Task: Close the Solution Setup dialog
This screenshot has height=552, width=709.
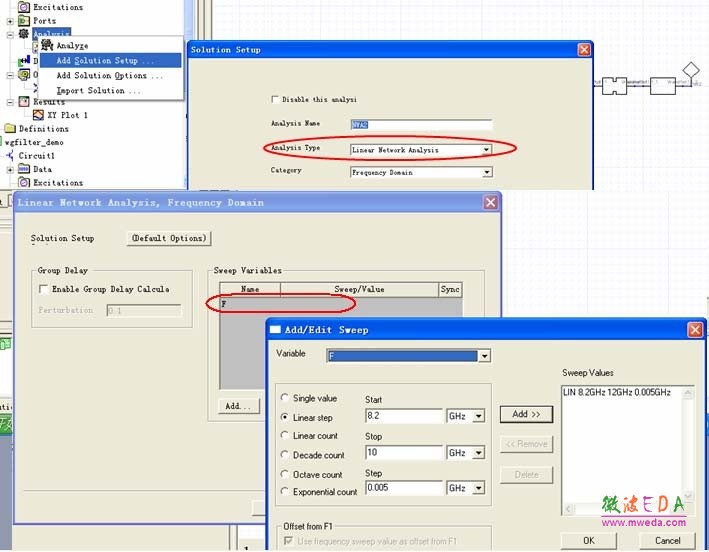Action: 584,50
